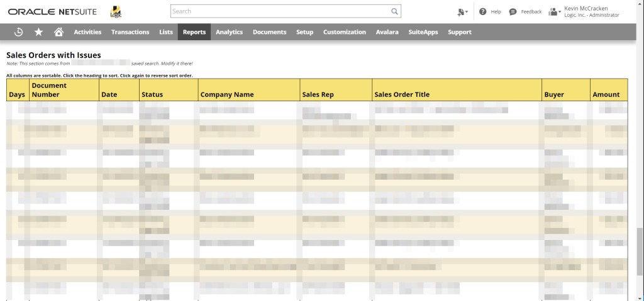Sort by the Company Name column header
This screenshot has height=301, width=644.
pos(226,94)
